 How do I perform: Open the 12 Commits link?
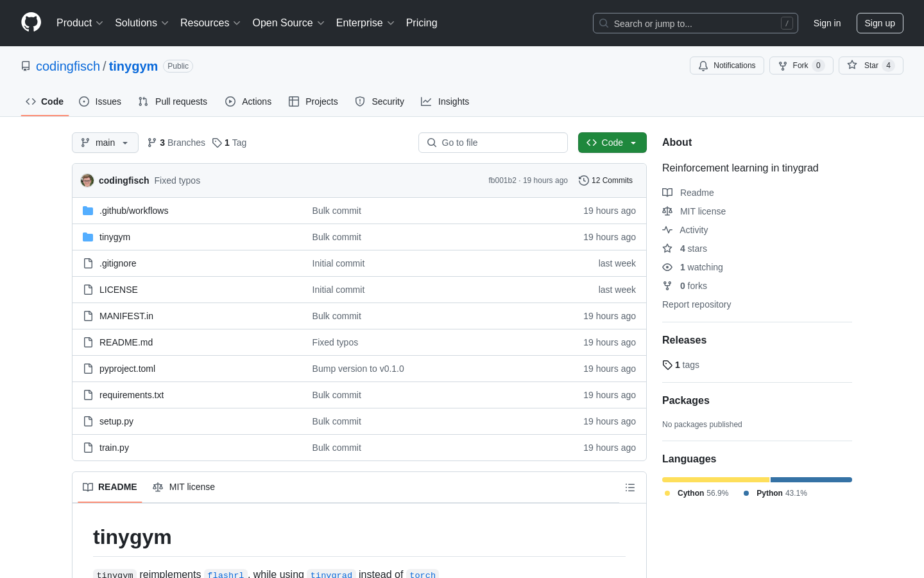(x=606, y=180)
